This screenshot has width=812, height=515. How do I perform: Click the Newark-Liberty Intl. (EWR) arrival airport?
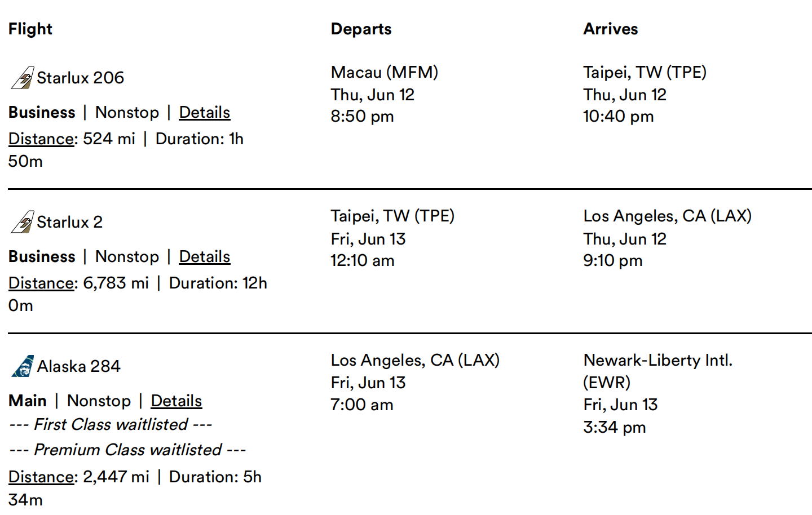657,371
